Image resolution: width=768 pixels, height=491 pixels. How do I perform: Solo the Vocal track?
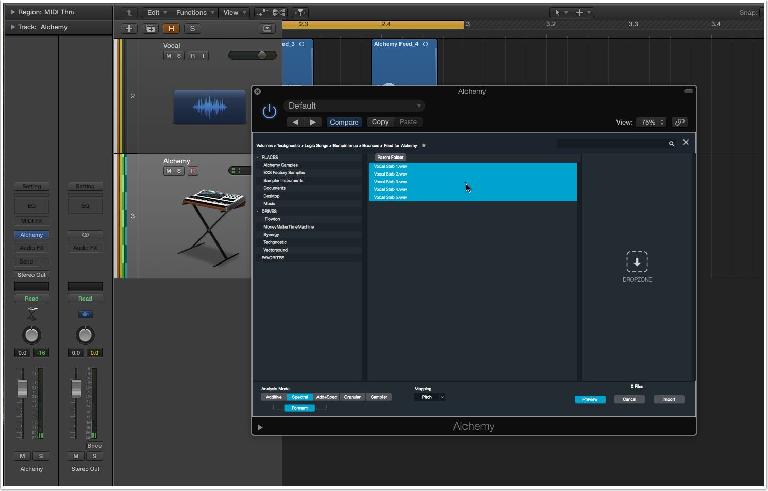point(179,56)
